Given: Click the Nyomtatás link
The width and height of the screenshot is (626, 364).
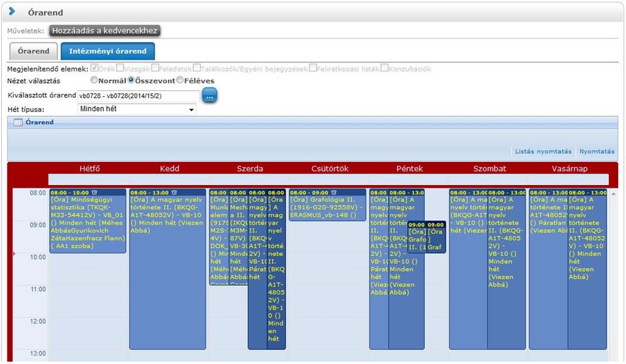Looking at the screenshot, I should click(597, 151).
